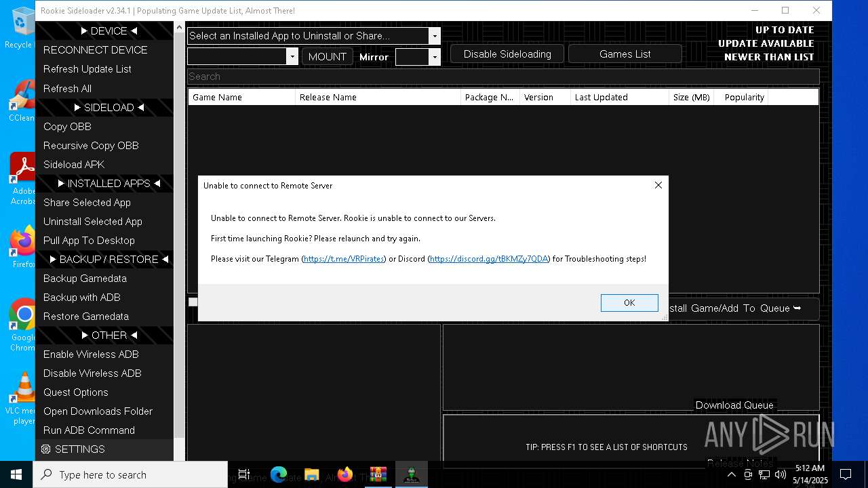Sort by Version column

545,98
